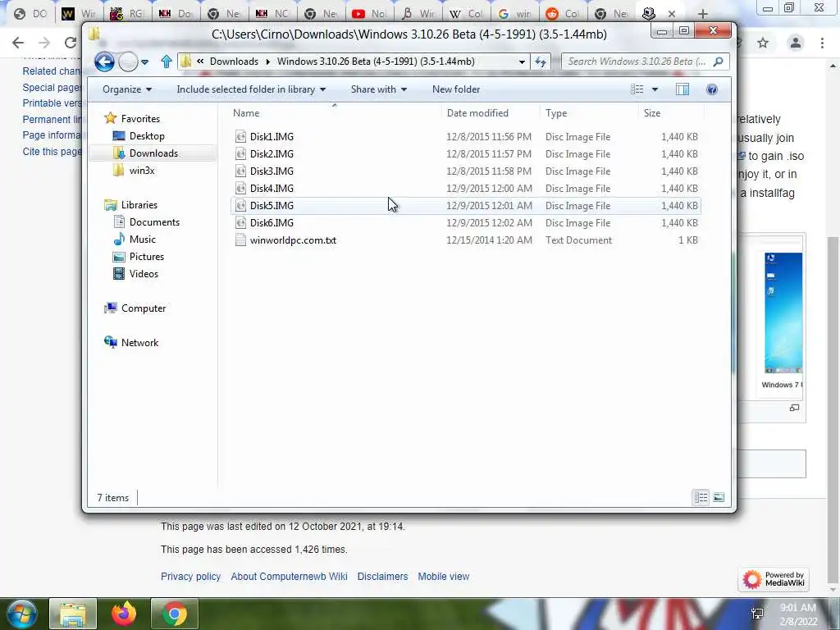840x630 pixels.
Task: Click Chrome's bookmark star icon
Action: click(x=763, y=43)
